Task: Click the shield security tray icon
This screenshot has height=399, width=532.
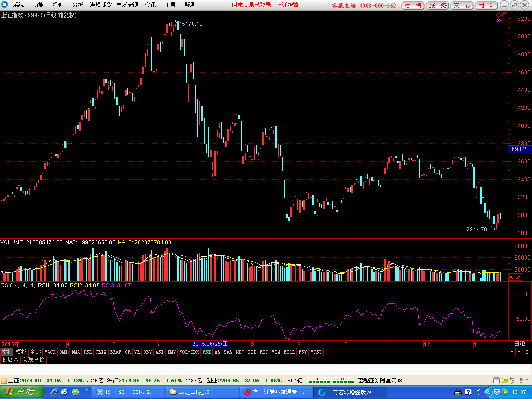Action: (x=497, y=392)
